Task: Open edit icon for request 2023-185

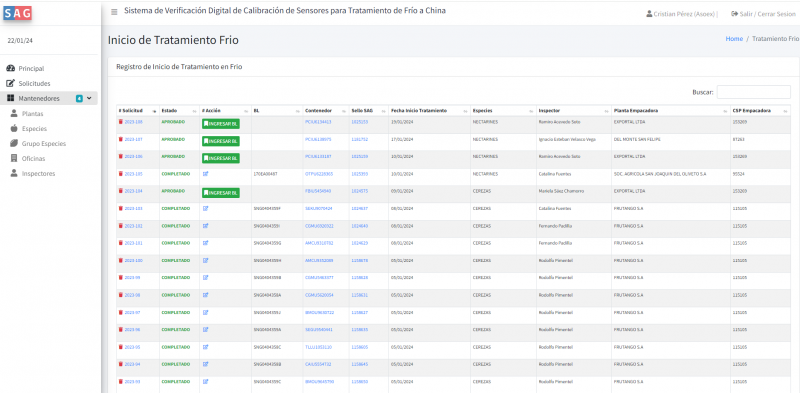Action: (x=206, y=174)
